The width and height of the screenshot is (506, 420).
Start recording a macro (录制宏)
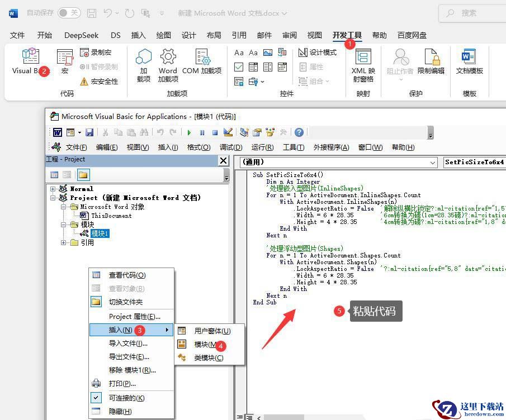click(x=96, y=52)
